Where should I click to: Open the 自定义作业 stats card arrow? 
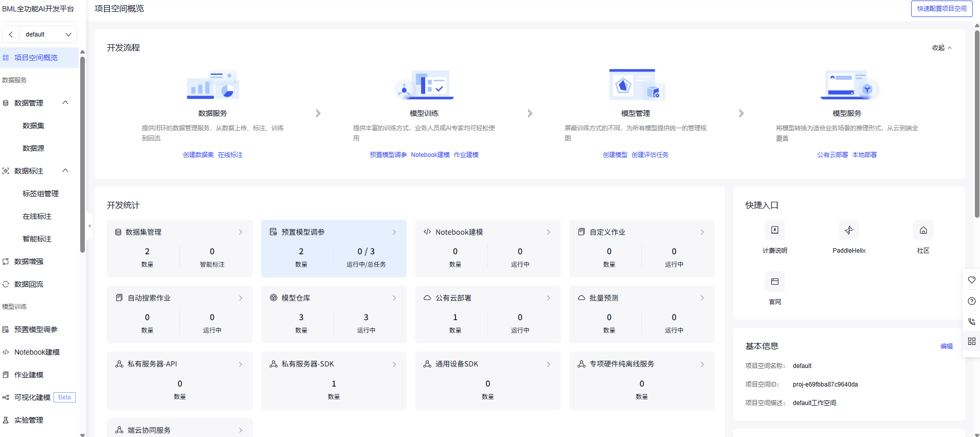pos(702,232)
